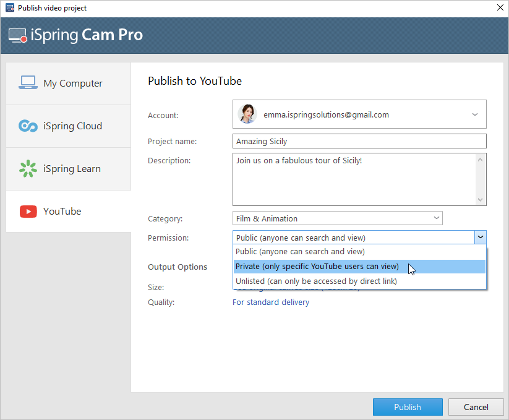Click the iSpring Cam Pro header logo
The height and width of the screenshot is (420, 509).
[x=75, y=35]
